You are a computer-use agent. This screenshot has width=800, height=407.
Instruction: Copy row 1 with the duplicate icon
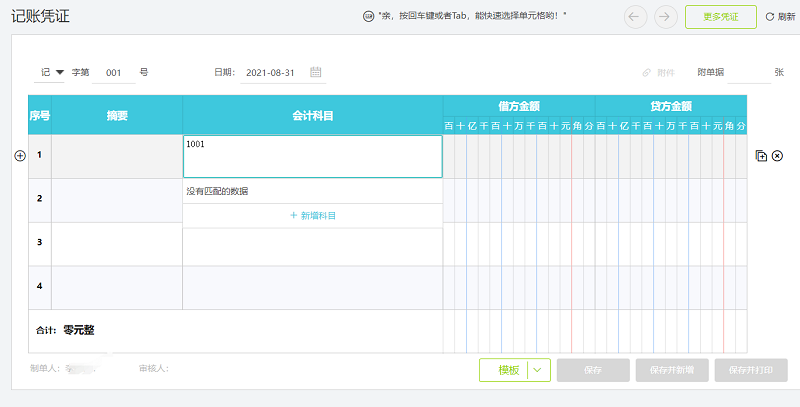tap(761, 155)
